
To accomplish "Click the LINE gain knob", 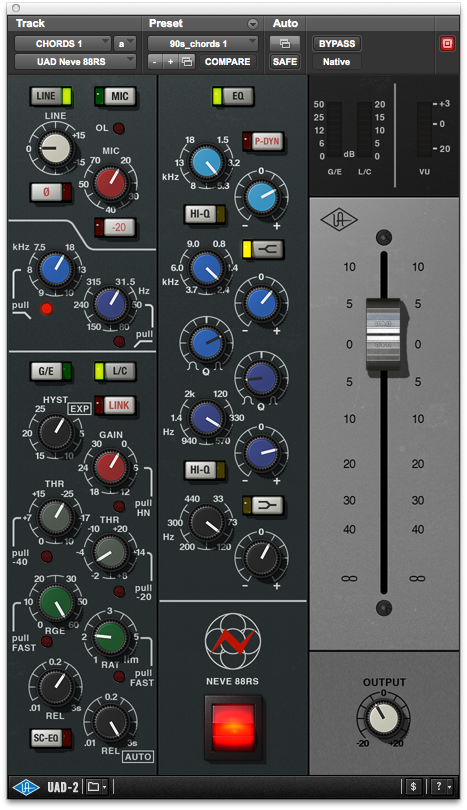I will tap(55, 148).
